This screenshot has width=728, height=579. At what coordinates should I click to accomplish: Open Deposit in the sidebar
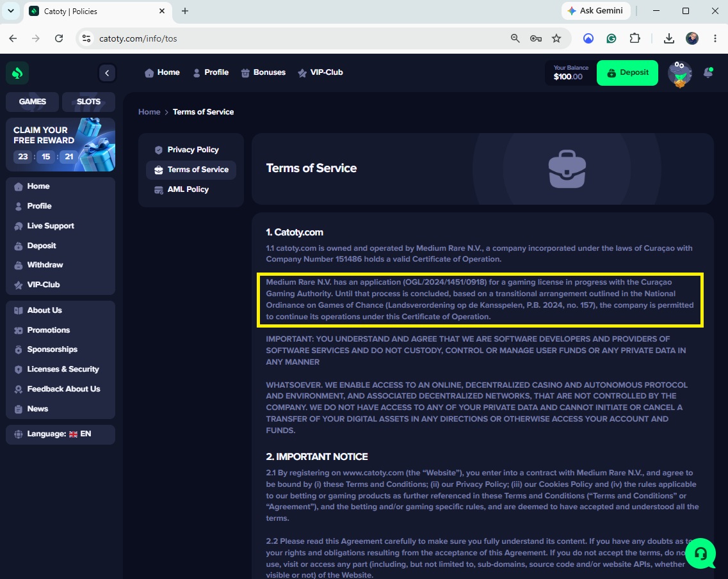point(60,246)
